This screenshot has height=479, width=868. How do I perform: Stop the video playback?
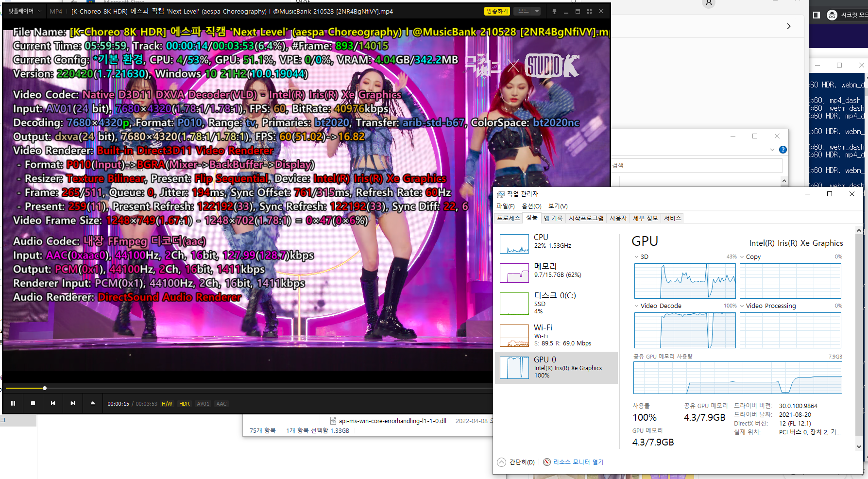[x=33, y=403]
